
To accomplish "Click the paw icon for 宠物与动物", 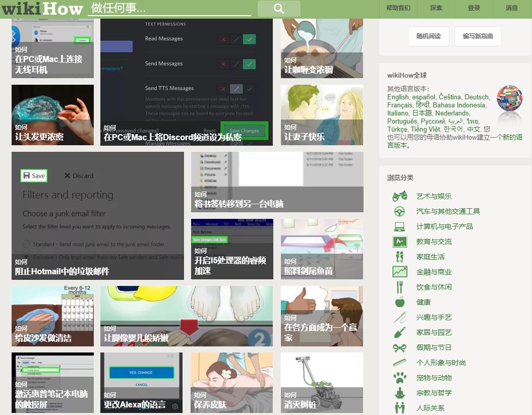I will 400,378.
